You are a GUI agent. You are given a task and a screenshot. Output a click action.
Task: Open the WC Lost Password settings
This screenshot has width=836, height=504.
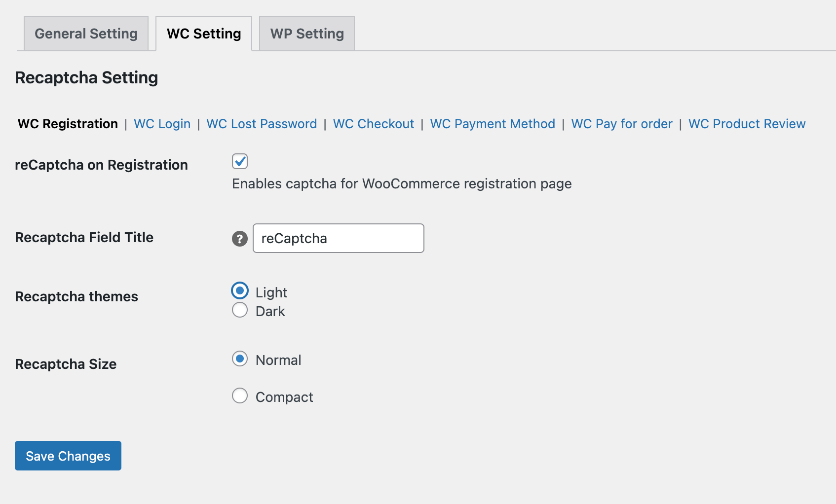coord(262,124)
